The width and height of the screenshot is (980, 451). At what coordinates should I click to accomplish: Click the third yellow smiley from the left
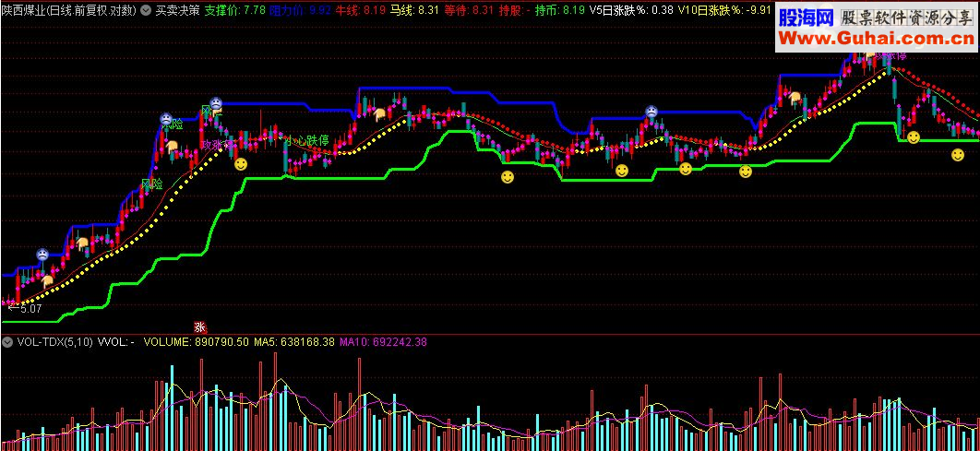[621, 170]
